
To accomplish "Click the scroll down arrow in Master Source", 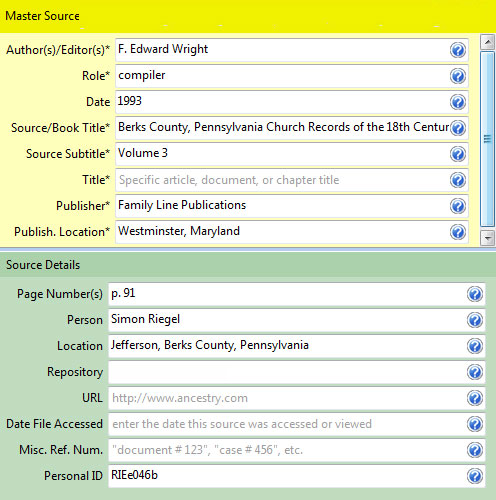I will (488, 238).
